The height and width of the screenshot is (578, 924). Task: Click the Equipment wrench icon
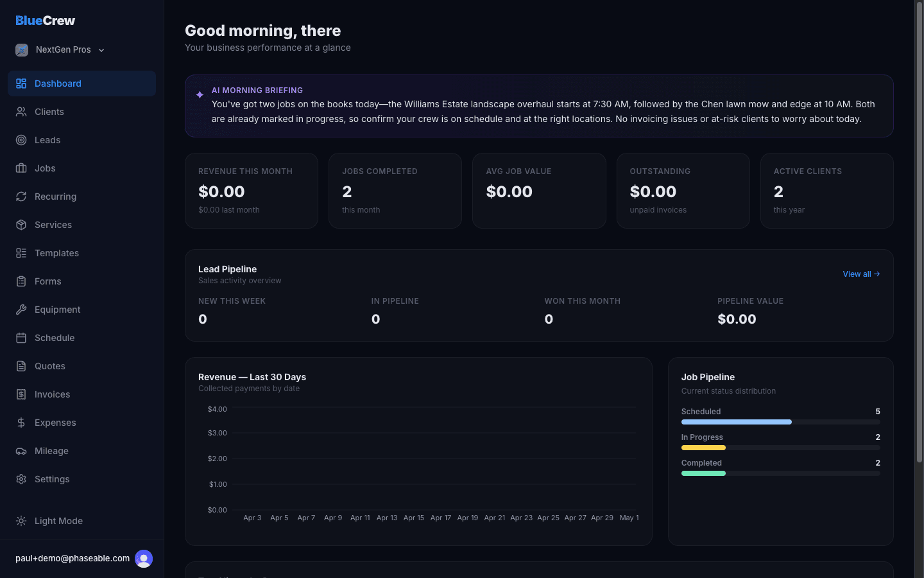coord(21,310)
